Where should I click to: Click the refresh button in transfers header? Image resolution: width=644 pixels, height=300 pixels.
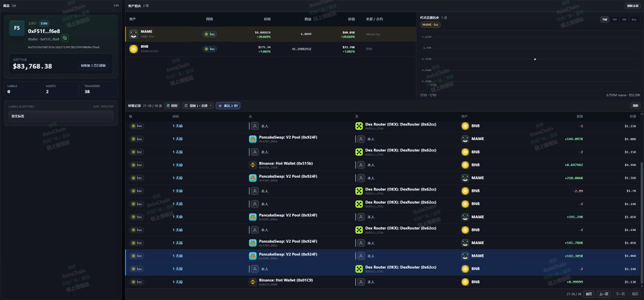[635, 106]
